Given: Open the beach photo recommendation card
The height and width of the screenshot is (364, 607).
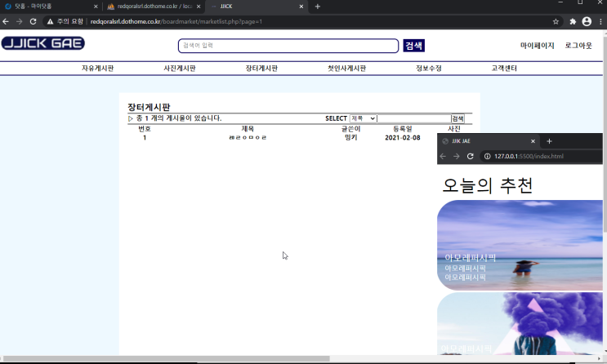Looking at the screenshot, I should tap(520, 245).
